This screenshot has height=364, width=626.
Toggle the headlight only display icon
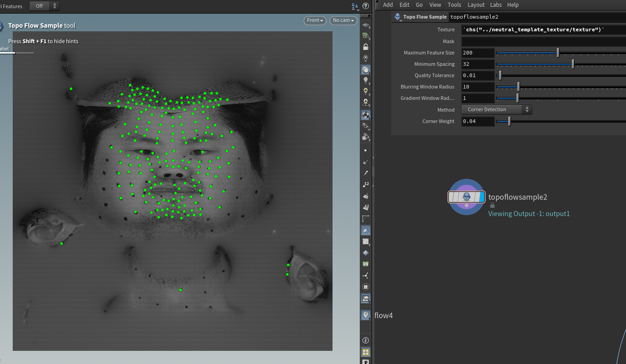pos(366,70)
